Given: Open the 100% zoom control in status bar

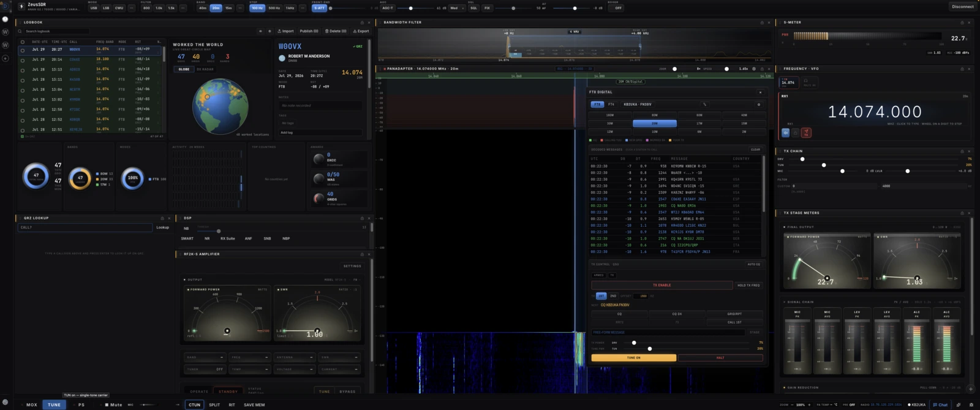Looking at the screenshot, I should pos(800,404).
